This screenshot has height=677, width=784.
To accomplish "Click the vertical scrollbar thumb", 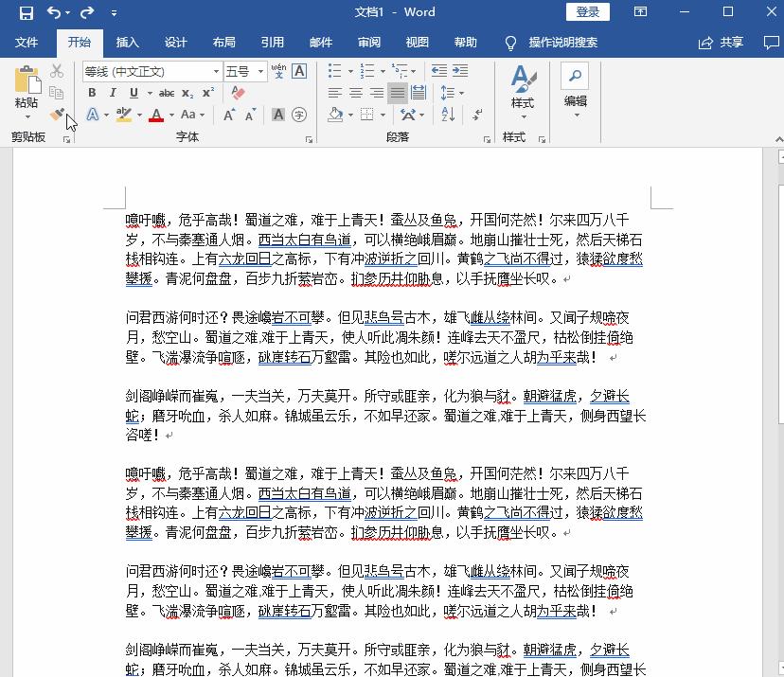I will tap(781, 304).
